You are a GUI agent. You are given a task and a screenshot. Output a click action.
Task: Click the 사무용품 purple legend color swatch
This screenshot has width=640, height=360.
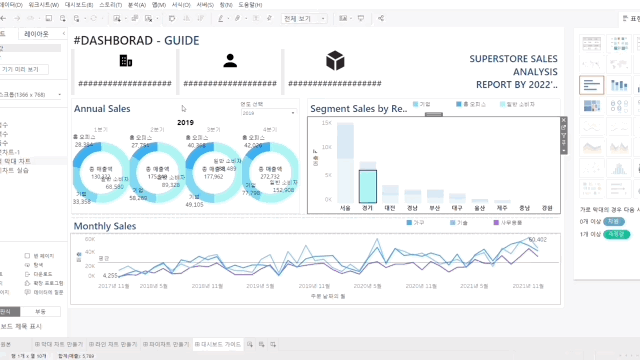click(x=496, y=223)
